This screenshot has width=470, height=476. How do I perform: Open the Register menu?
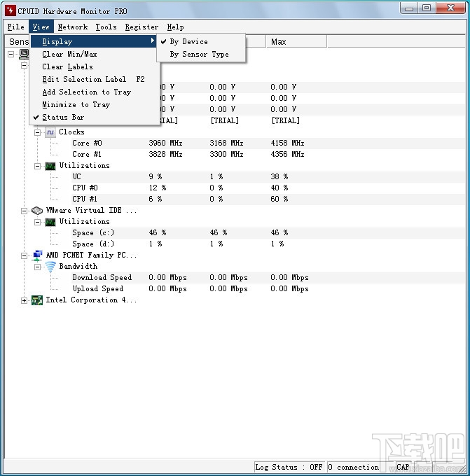click(x=141, y=27)
